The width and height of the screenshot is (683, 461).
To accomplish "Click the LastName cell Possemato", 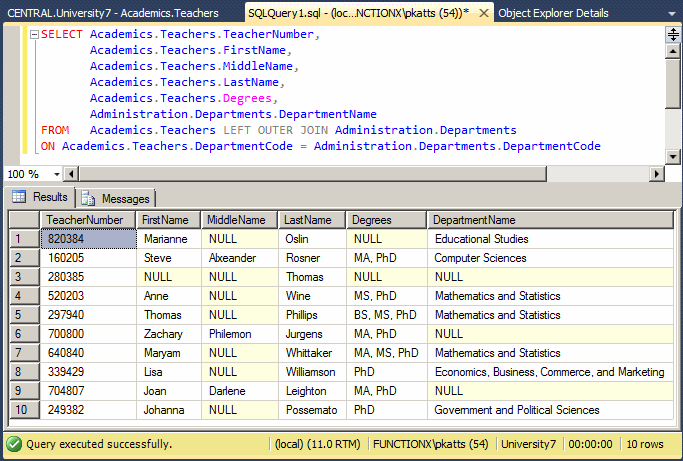I will (x=312, y=410).
